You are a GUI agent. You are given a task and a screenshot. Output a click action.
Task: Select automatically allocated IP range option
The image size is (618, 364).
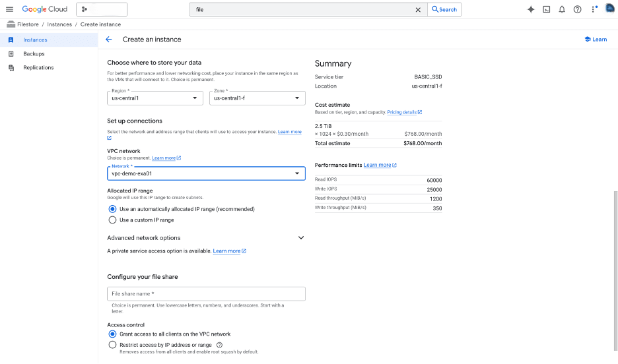[x=112, y=209]
